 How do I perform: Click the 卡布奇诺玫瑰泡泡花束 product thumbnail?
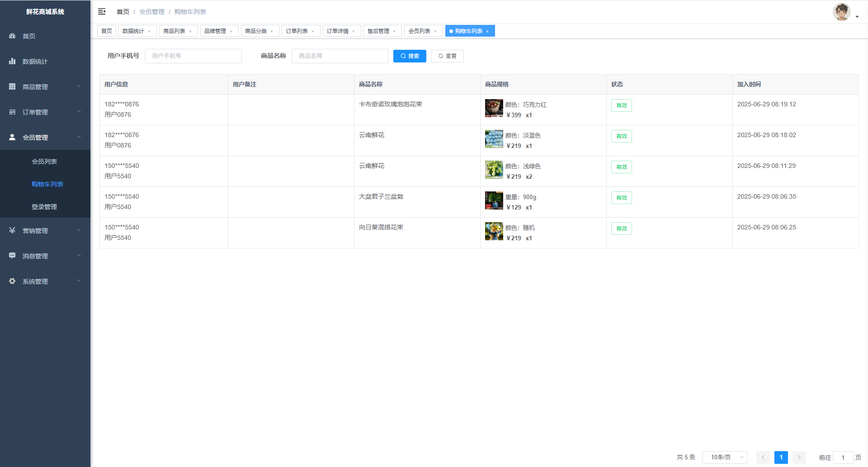point(494,108)
